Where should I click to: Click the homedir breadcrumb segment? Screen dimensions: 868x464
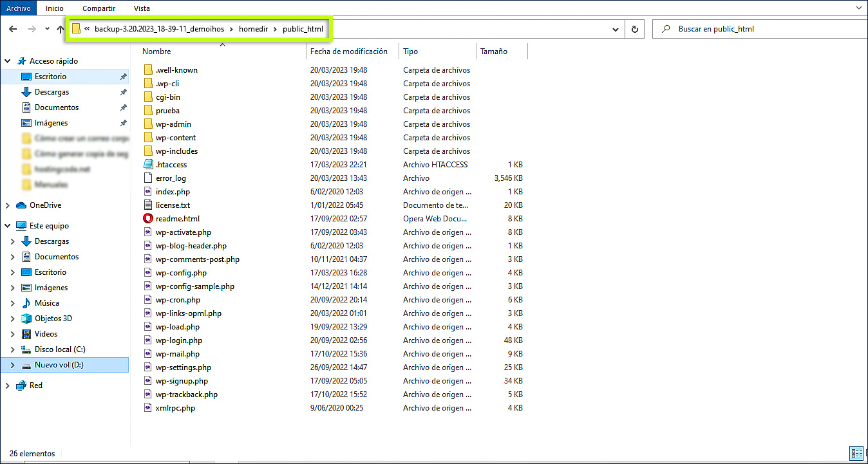(253, 29)
